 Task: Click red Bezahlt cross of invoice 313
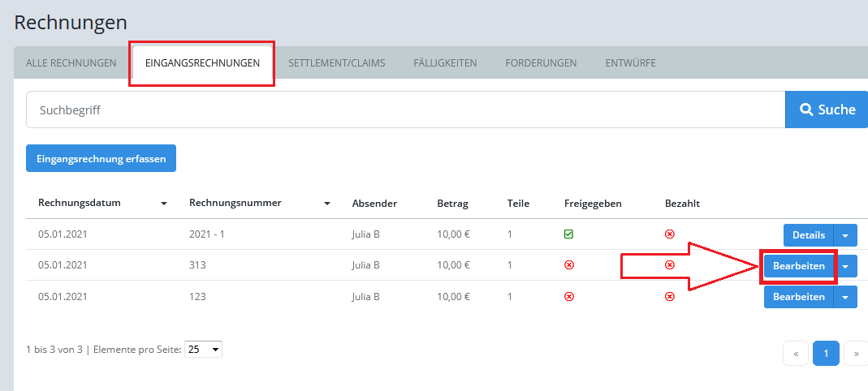pyautogui.click(x=669, y=265)
